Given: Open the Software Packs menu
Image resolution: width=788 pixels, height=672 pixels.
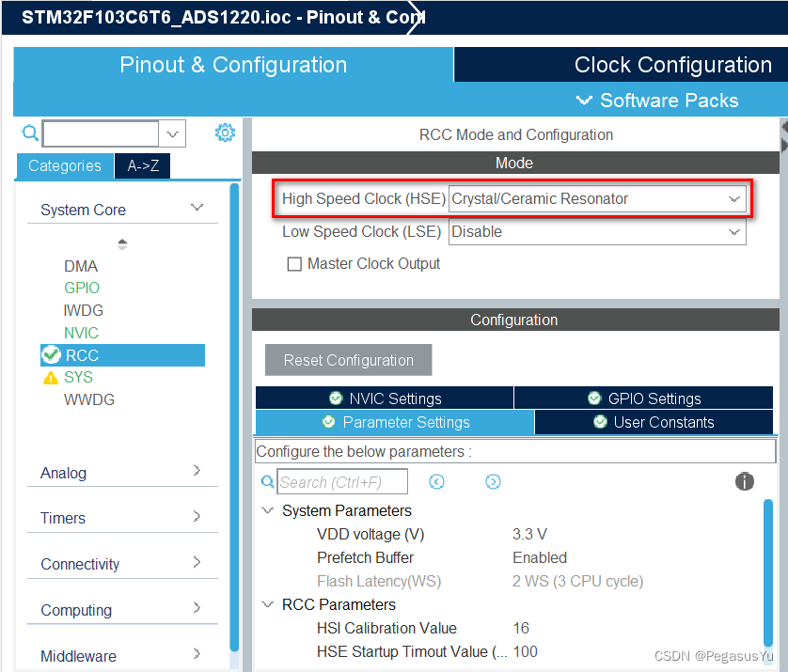Looking at the screenshot, I should (657, 101).
